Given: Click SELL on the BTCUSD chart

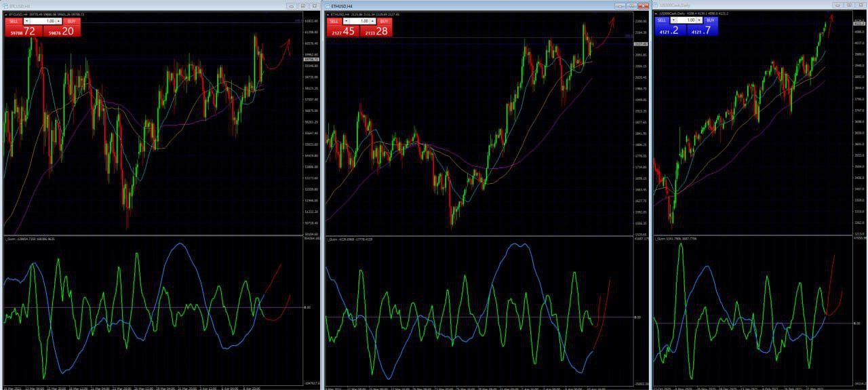Looking at the screenshot, I should (14, 21).
